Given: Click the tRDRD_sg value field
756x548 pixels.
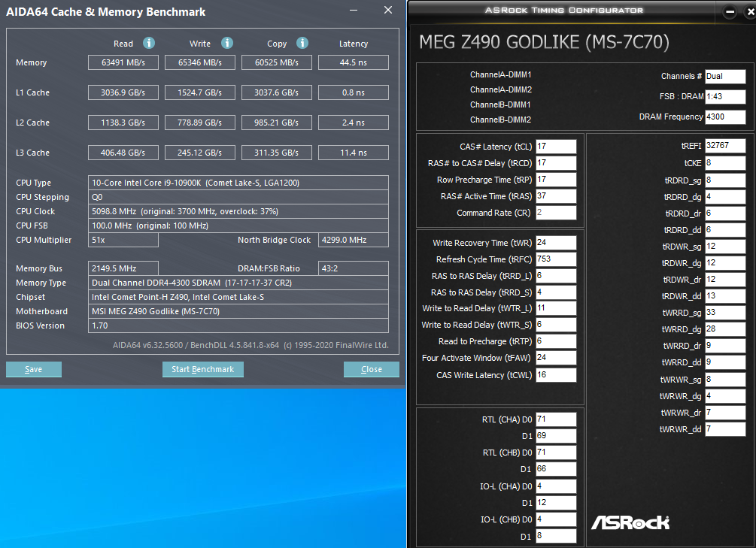Looking at the screenshot, I should coord(725,180).
